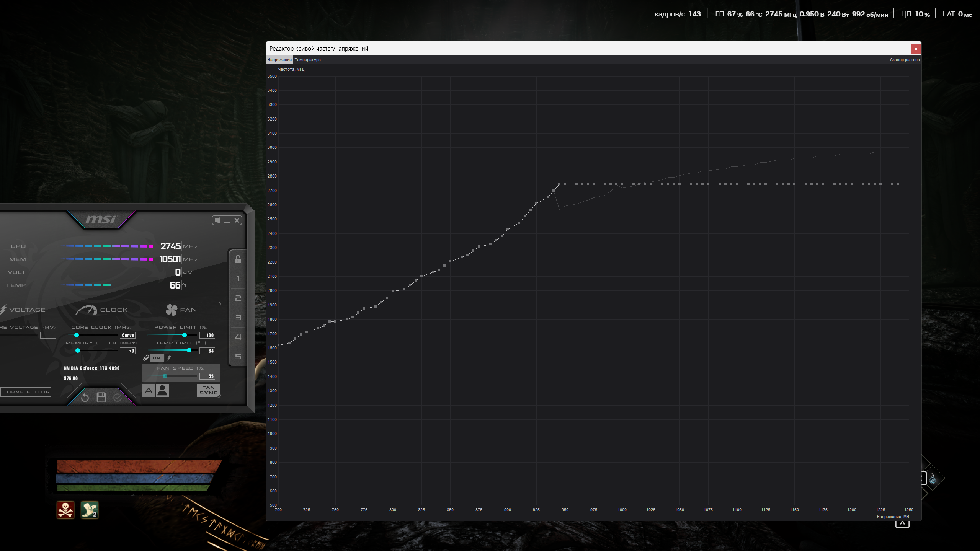980x551 pixels.
Task: Click the lightning prioritize icon near ON
Action: coord(169,358)
